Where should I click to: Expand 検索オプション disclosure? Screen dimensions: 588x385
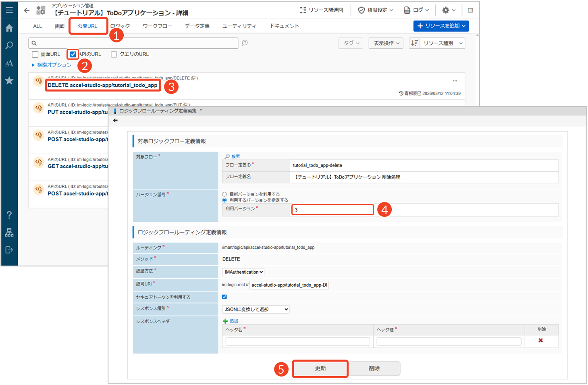pyautogui.click(x=52, y=65)
